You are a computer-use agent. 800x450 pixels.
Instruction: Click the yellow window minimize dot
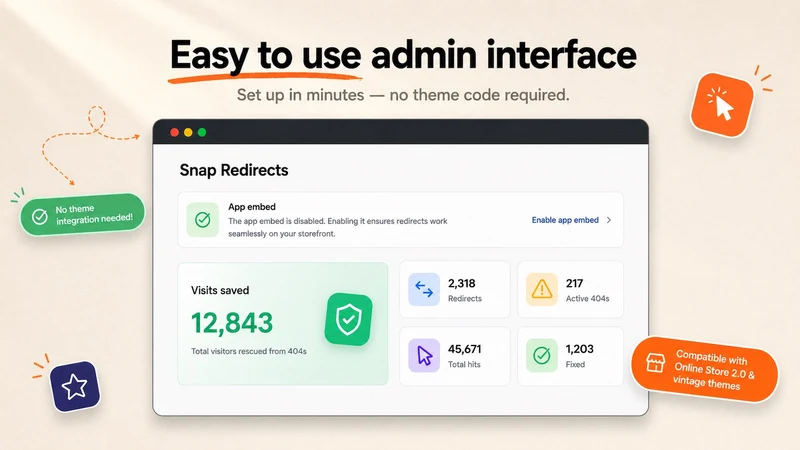tap(188, 133)
